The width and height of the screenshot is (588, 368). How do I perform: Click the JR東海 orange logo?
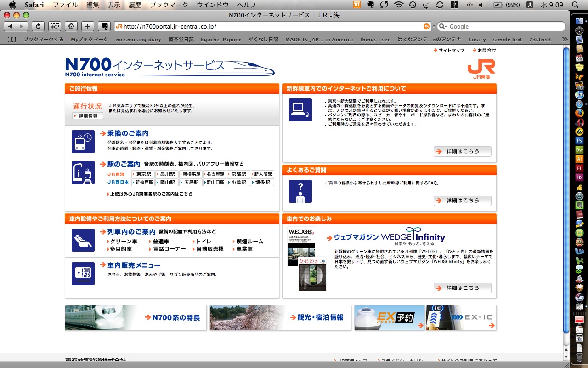point(481,69)
